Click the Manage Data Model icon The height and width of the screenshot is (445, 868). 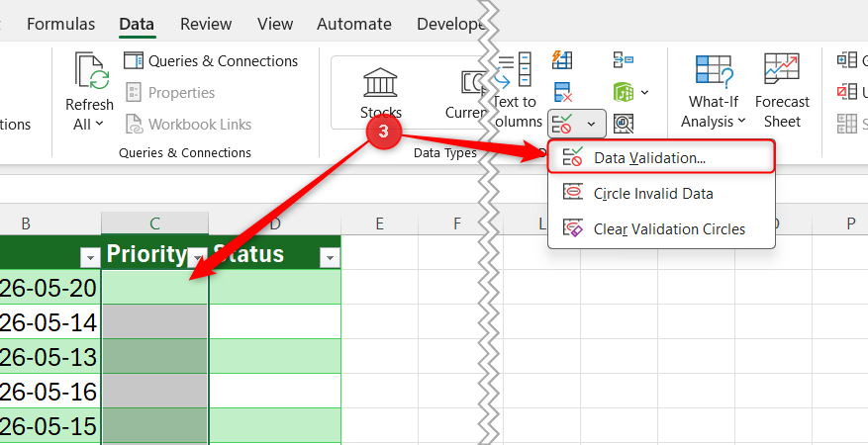tap(624, 124)
